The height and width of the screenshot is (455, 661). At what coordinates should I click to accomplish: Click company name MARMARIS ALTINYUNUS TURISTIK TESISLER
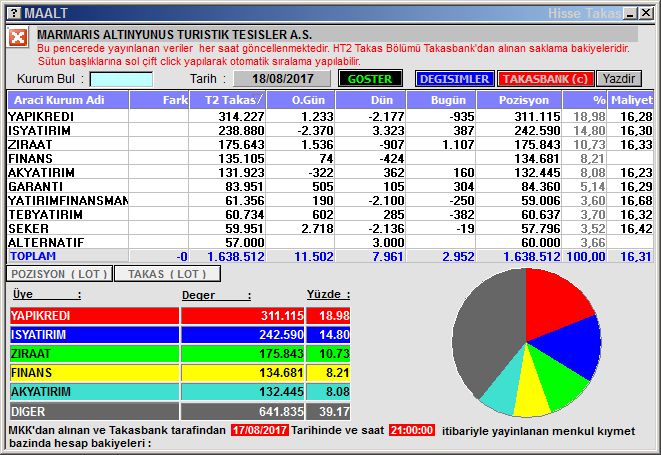pyautogui.click(x=174, y=35)
